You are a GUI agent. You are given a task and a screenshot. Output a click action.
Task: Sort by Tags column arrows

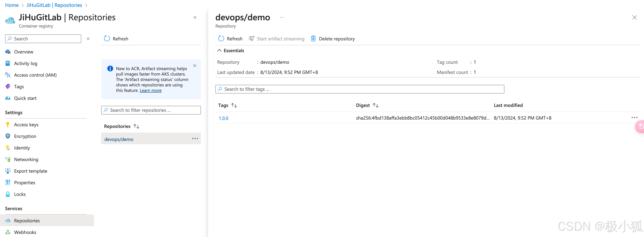(x=234, y=105)
